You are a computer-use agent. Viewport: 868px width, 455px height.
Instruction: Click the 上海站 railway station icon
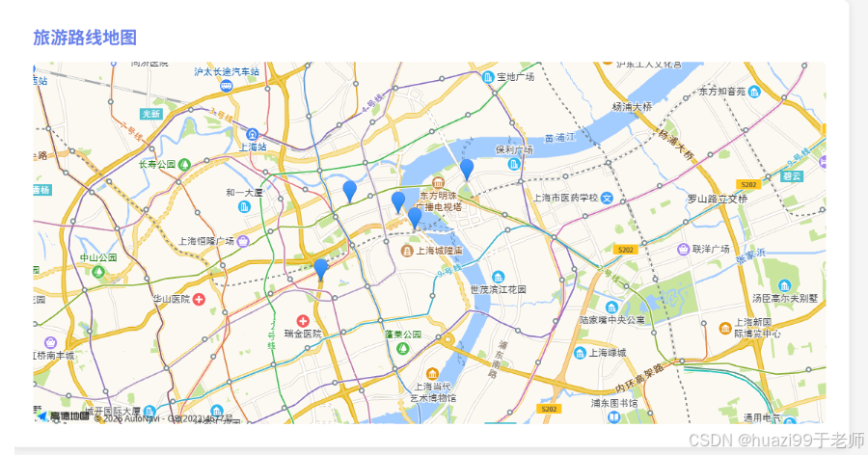(253, 134)
